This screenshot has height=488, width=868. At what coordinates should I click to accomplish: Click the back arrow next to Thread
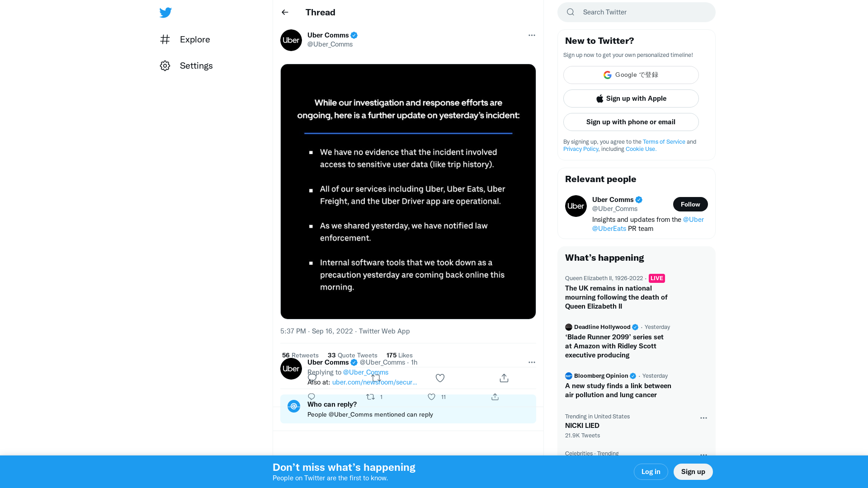[284, 12]
